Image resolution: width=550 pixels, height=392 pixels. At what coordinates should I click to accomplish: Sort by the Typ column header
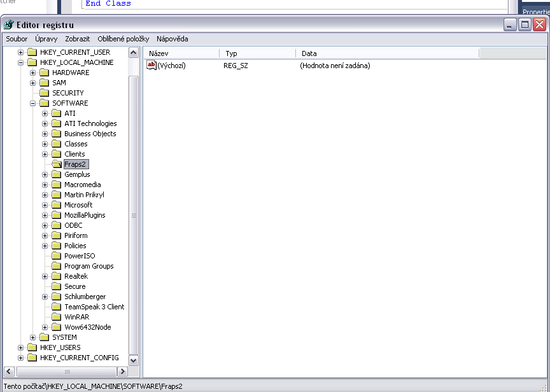[258, 53]
